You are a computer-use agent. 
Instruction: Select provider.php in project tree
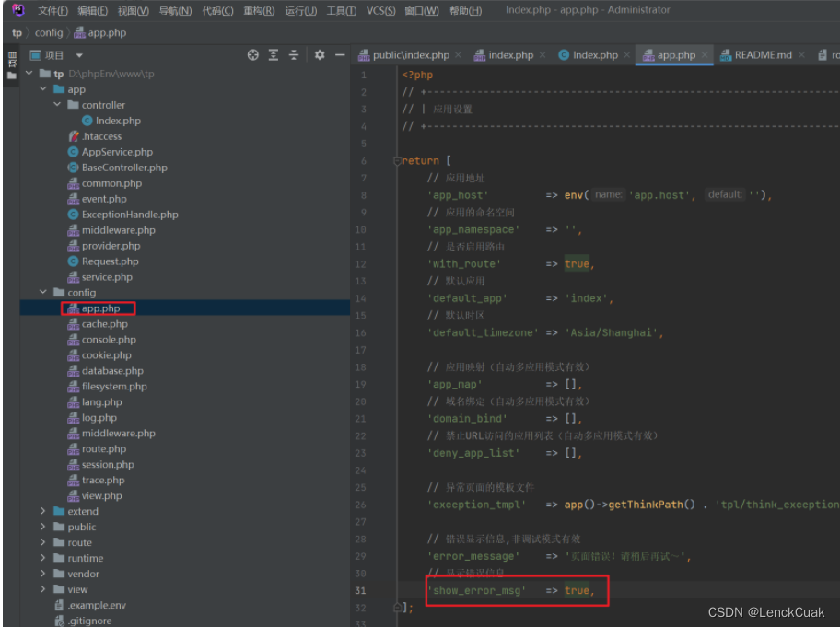point(104,245)
